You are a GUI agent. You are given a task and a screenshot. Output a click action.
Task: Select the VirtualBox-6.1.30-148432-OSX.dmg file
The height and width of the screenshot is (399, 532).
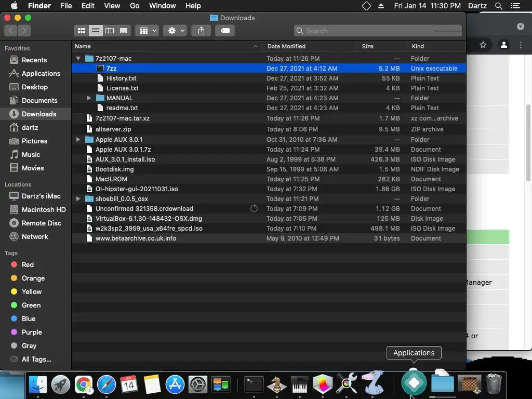269,219
